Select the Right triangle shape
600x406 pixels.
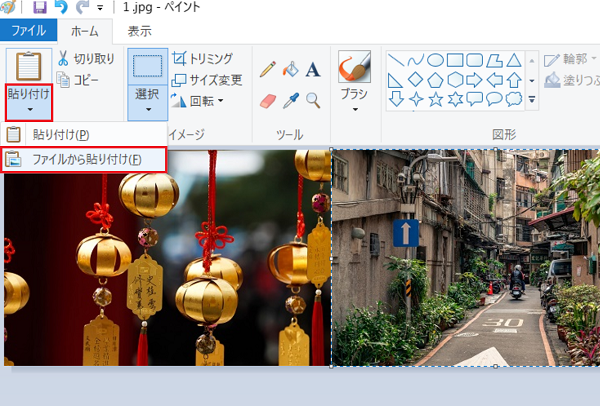[x=395, y=80]
